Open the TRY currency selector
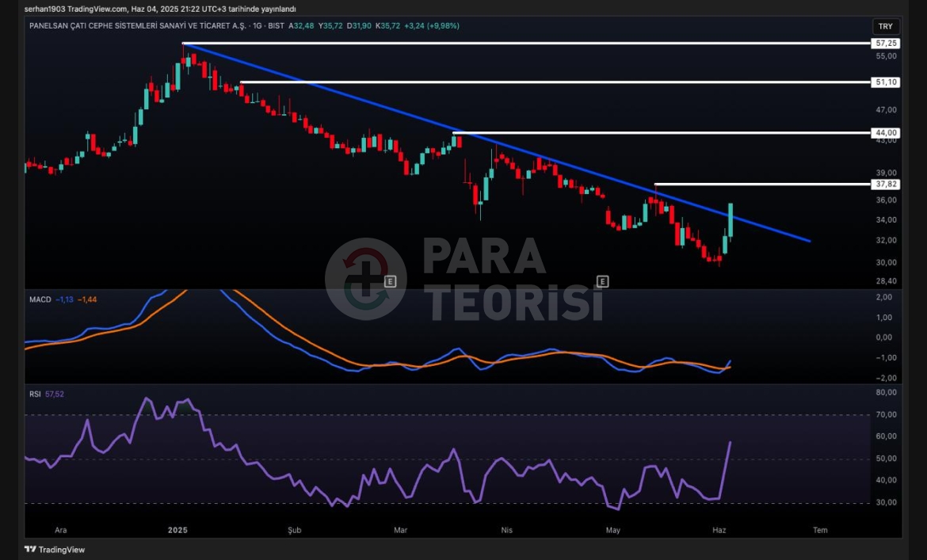The image size is (927, 560). tap(885, 26)
